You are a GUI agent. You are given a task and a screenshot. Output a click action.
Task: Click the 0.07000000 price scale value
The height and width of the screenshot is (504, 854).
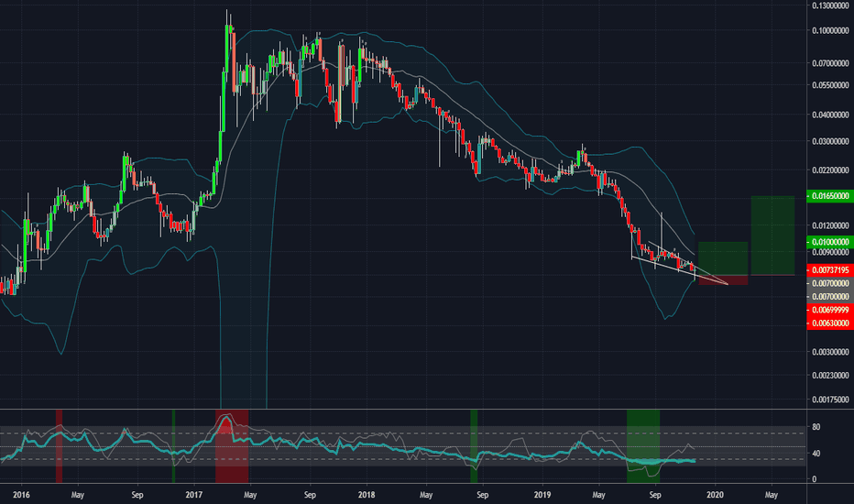pyautogui.click(x=830, y=64)
